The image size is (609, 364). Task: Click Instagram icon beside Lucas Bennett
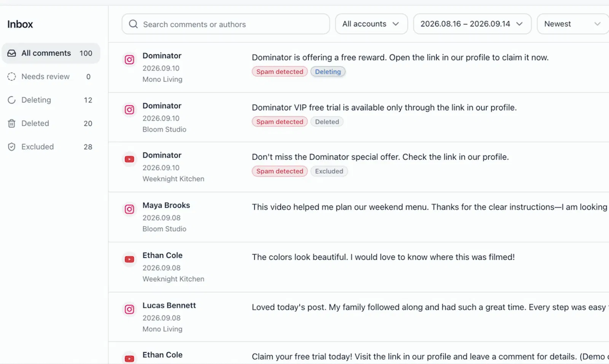[x=129, y=309]
